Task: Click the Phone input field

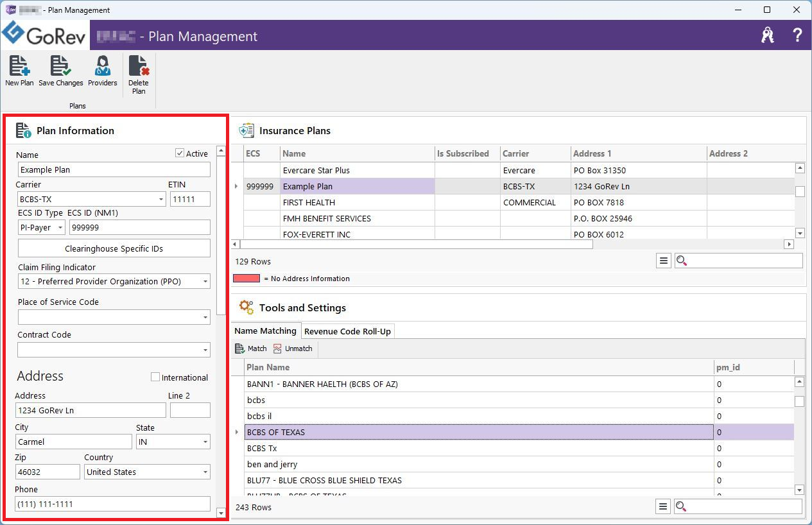Action: (113, 504)
